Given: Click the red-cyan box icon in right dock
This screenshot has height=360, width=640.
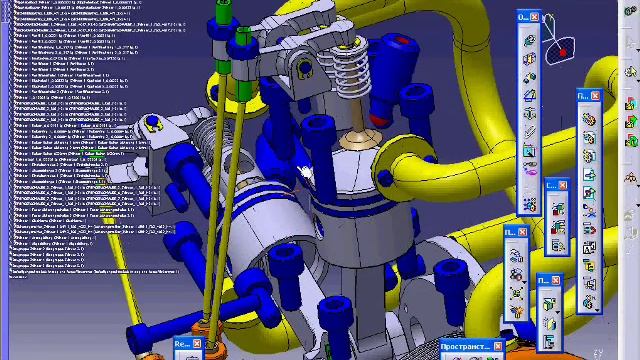Looking at the screenshot, I should [x=631, y=103].
